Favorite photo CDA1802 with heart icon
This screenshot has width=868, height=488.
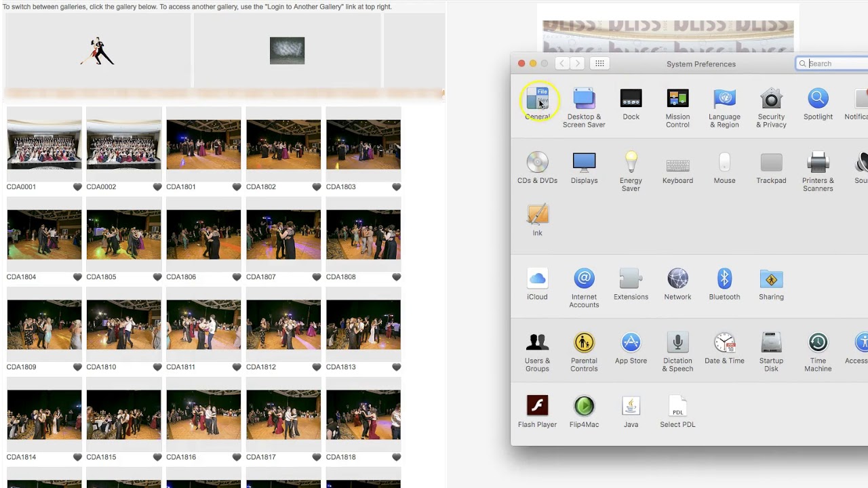[317, 187]
